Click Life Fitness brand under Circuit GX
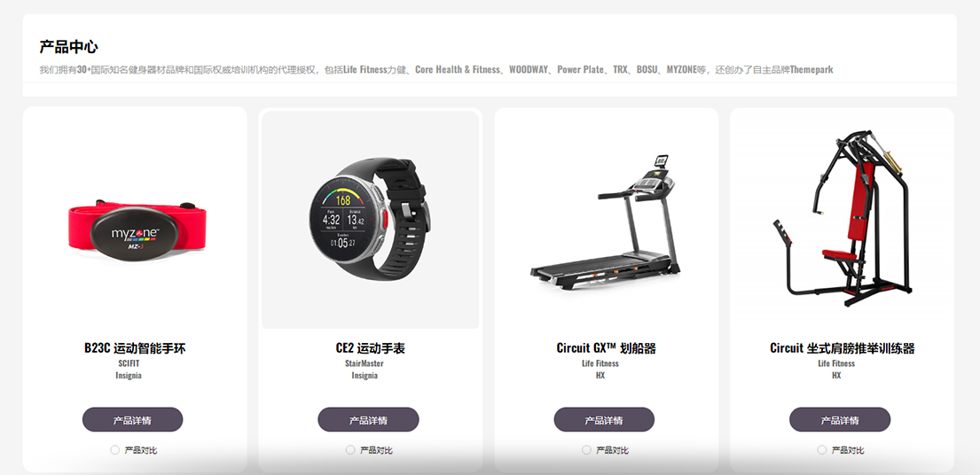 click(x=600, y=363)
